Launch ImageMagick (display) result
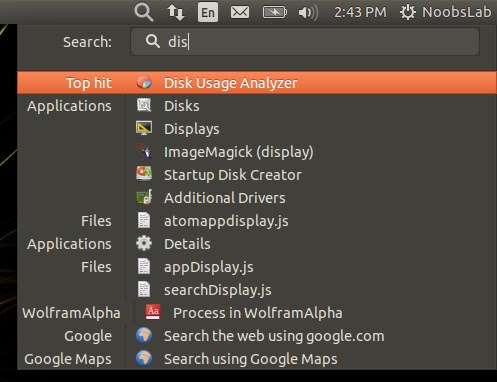Screen dimensions: 497x382 coord(239,152)
